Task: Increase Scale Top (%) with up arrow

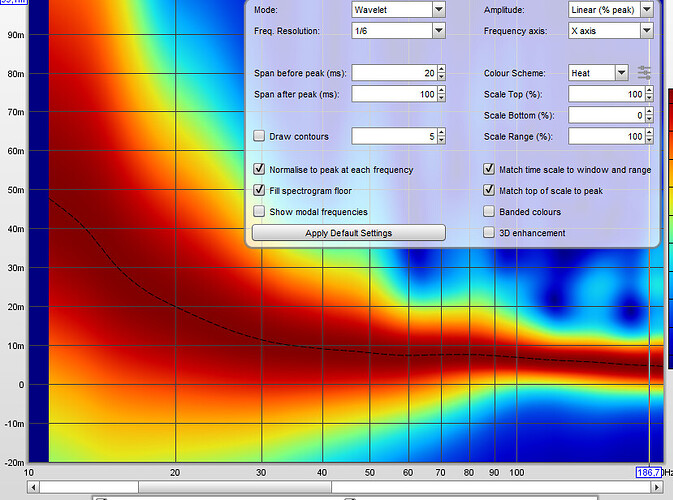Action: [649, 90]
